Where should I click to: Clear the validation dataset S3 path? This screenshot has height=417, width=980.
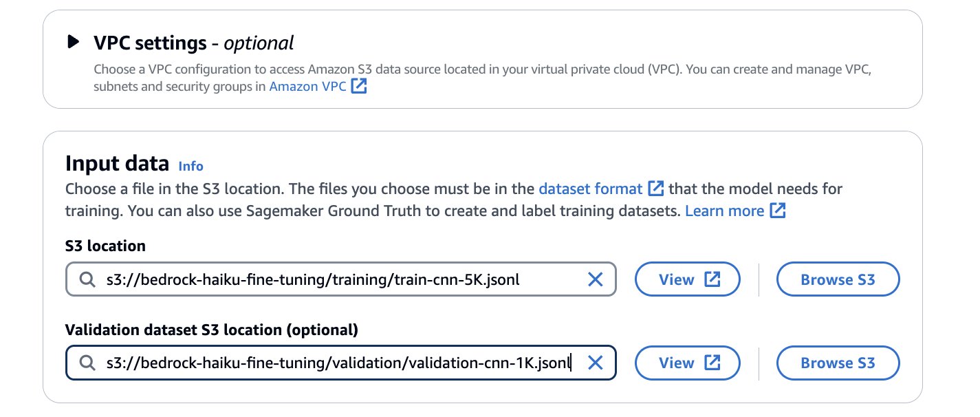tap(595, 363)
